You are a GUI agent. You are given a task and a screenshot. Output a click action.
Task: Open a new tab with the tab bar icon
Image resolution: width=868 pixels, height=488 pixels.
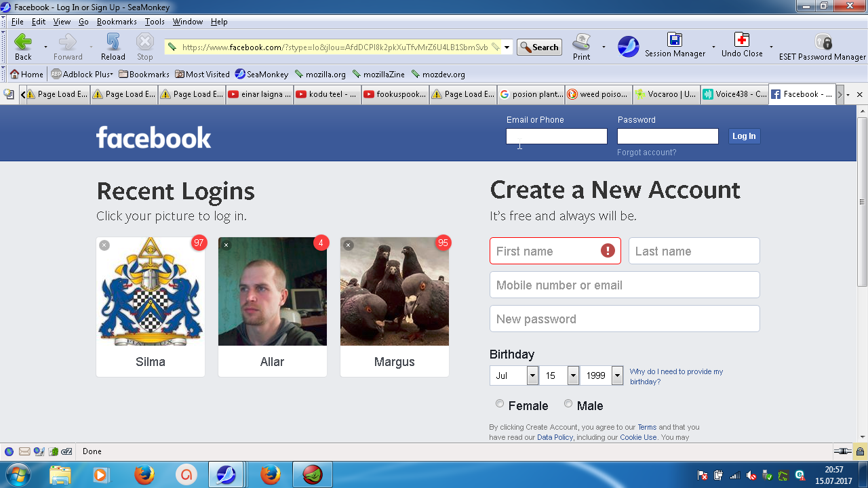point(9,94)
